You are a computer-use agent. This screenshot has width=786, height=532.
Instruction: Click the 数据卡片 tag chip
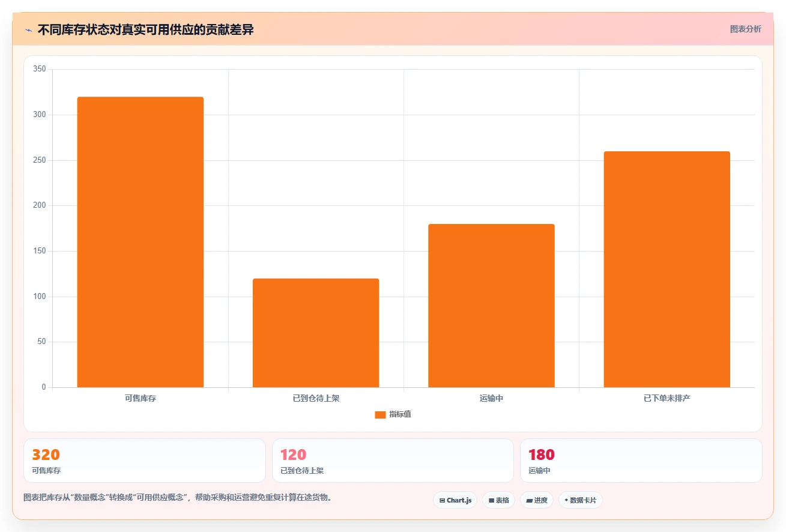pyautogui.click(x=581, y=500)
